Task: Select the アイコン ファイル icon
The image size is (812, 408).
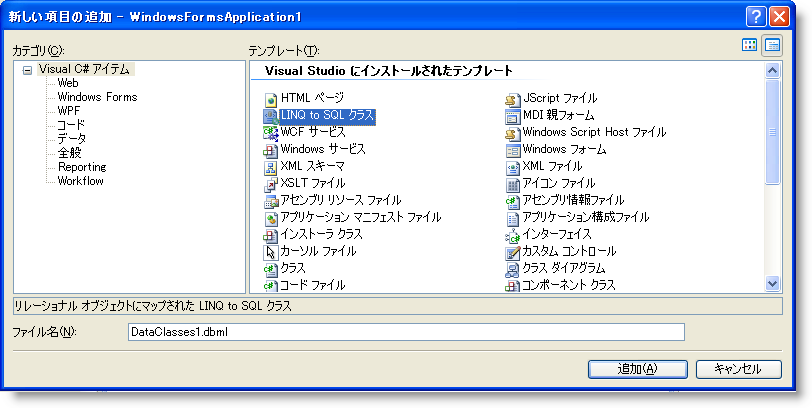Action: click(x=513, y=185)
